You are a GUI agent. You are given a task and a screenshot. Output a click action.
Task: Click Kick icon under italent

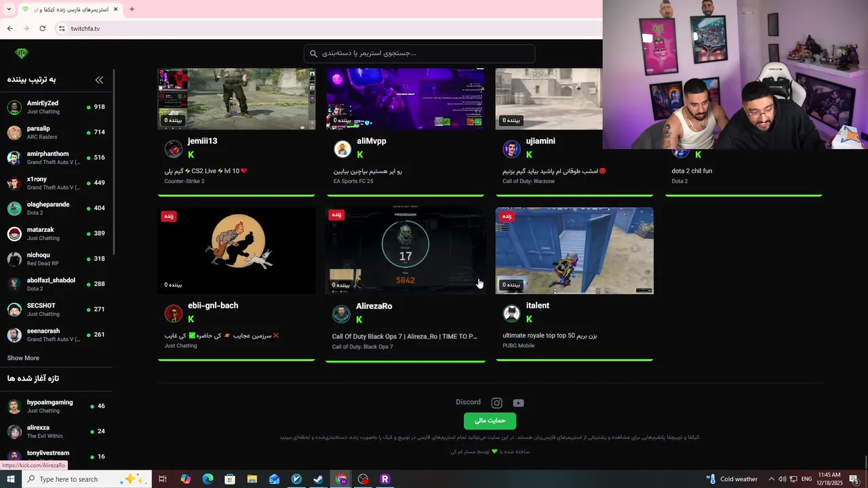coord(530,319)
